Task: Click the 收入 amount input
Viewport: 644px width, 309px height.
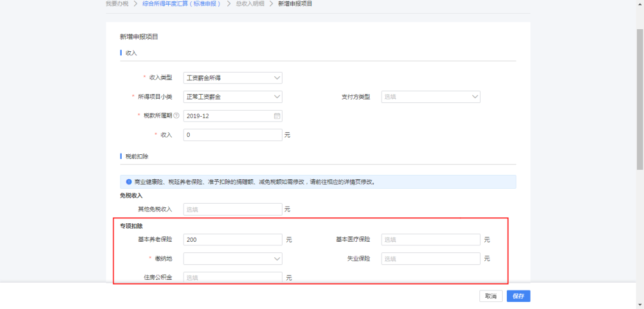Action: [233, 135]
